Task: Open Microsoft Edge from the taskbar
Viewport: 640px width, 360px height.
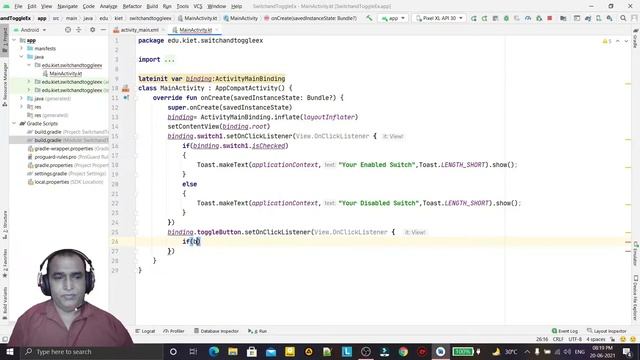Action: [x=214, y=351]
